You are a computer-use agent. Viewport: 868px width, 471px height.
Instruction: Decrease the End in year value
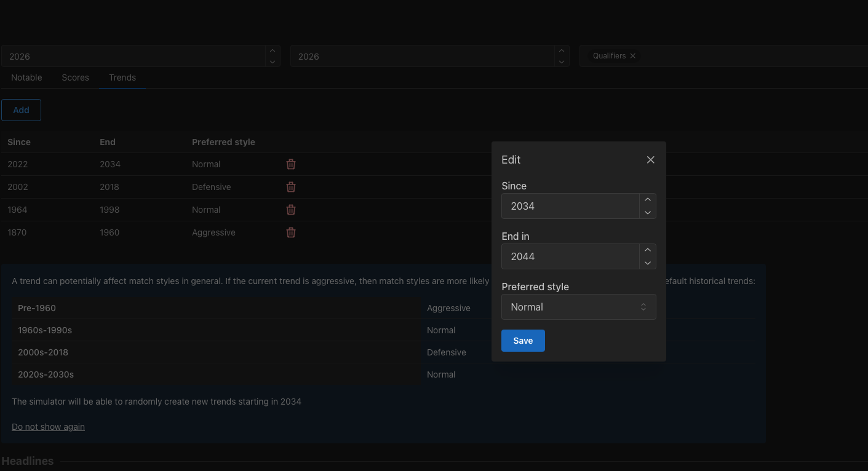click(x=648, y=263)
